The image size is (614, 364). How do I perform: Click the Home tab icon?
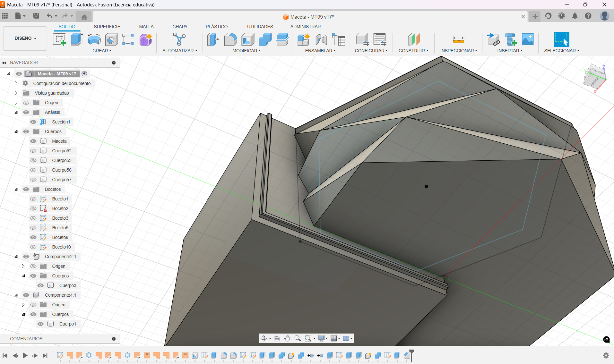point(84,17)
